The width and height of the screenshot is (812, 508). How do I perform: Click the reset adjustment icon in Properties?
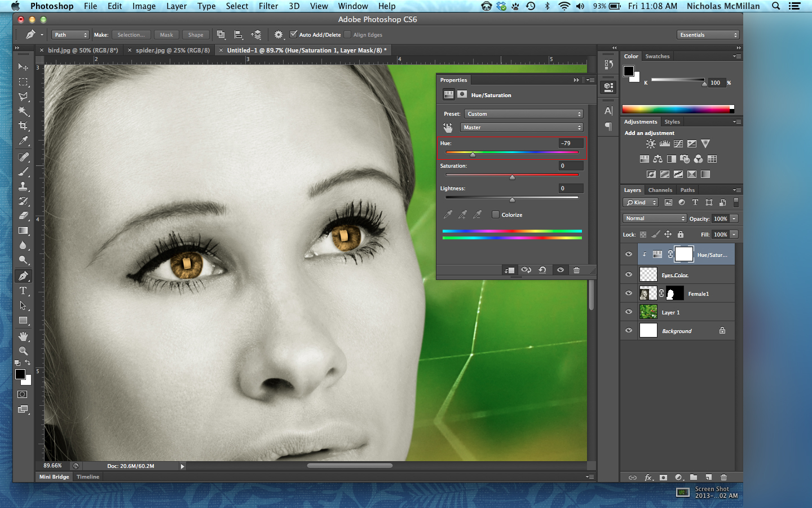tap(542, 270)
